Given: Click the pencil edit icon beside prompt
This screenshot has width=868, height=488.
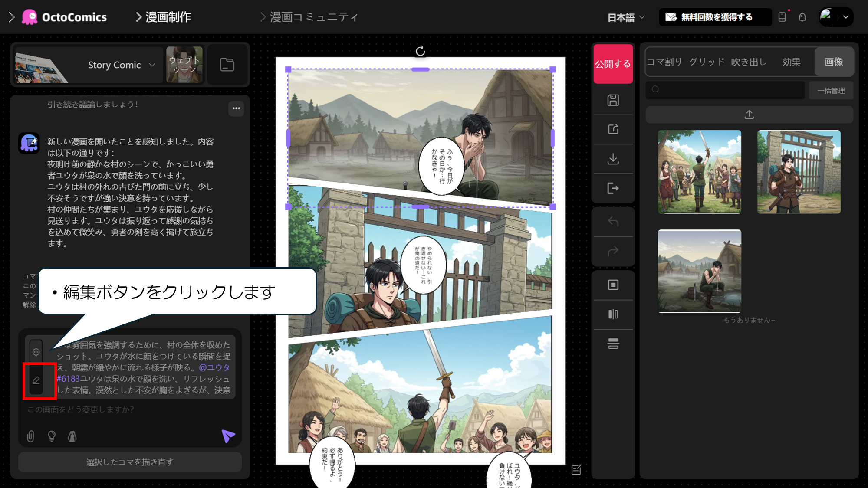Looking at the screenshot, I should click(36, 380).
